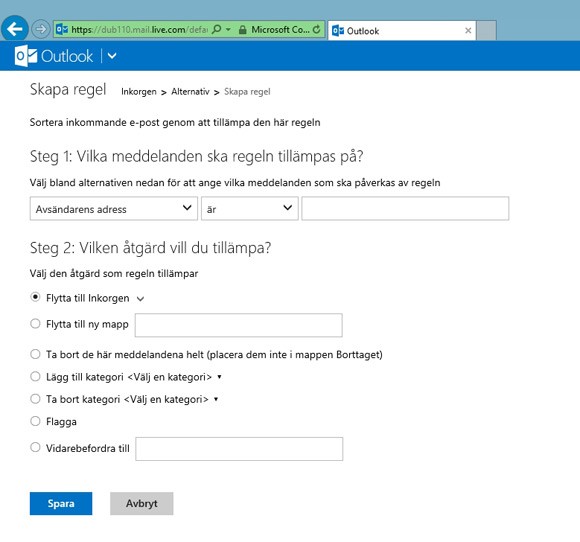Click Microsoft Co... certificate label
Screen dimensions: 580x542
pyautogui.click(x=280, y=30)
